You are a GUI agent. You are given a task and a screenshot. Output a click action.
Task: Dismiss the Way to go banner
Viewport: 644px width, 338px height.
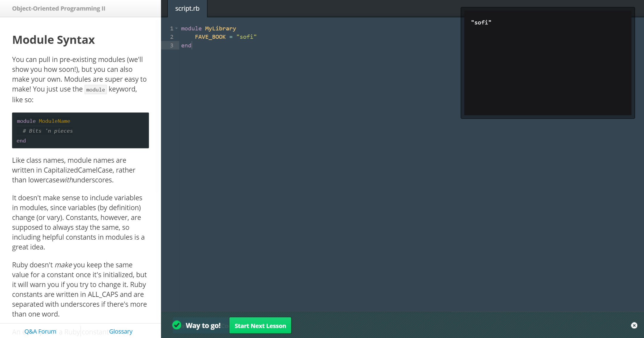(x=634, y=325)
